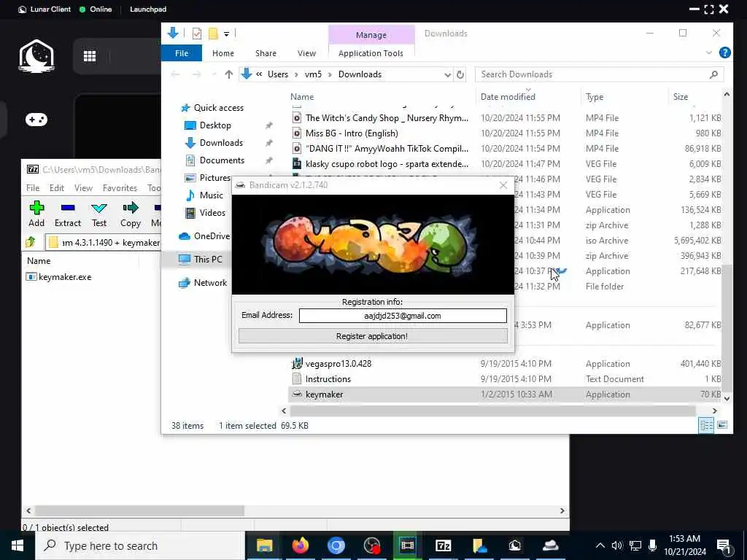Viewport: 747px width, 560px height.
Task: Select Desktop in the navigation pane
Action: coord(215,125)
